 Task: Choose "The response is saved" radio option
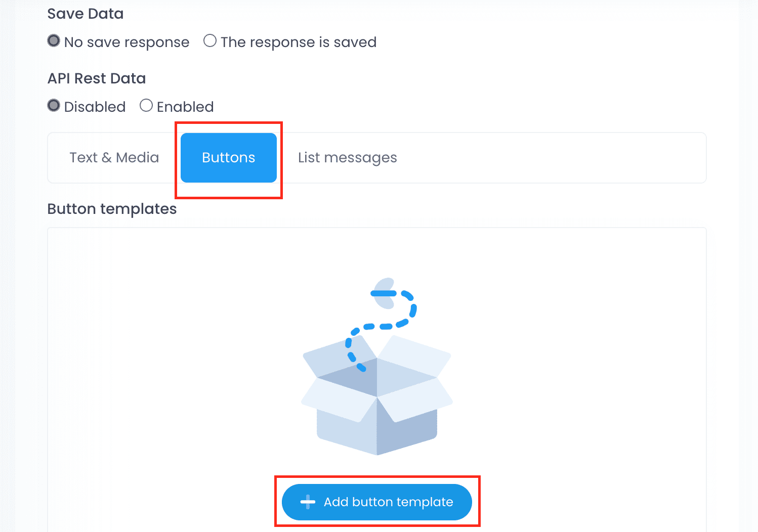point(210,40)
